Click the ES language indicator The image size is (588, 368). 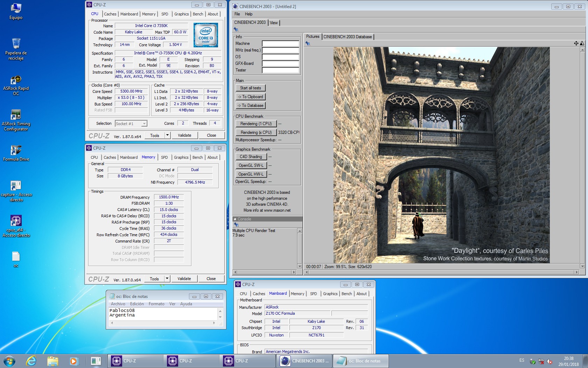[522, 360]
